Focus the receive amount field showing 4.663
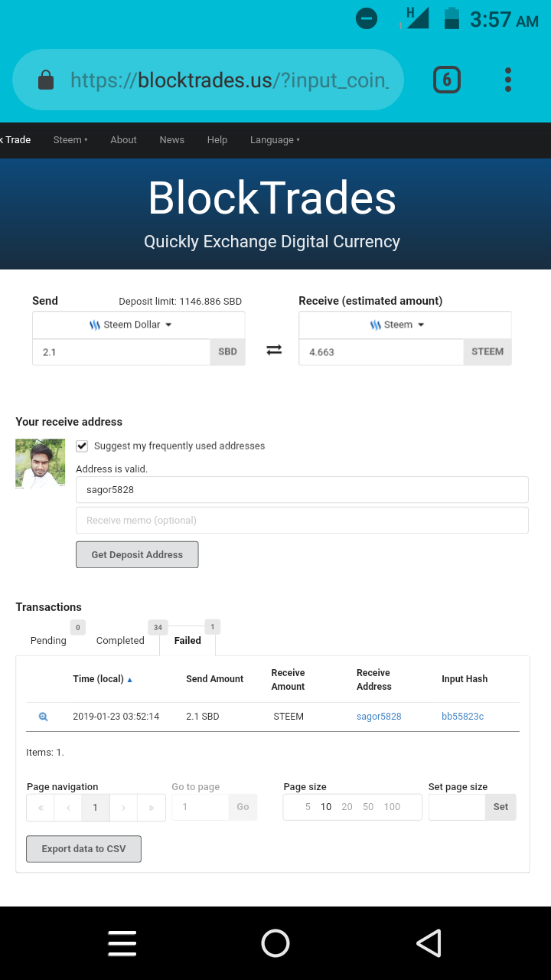The height and width of the screenshot is (980, 551). pyautogui.click(x=381, y=352)
